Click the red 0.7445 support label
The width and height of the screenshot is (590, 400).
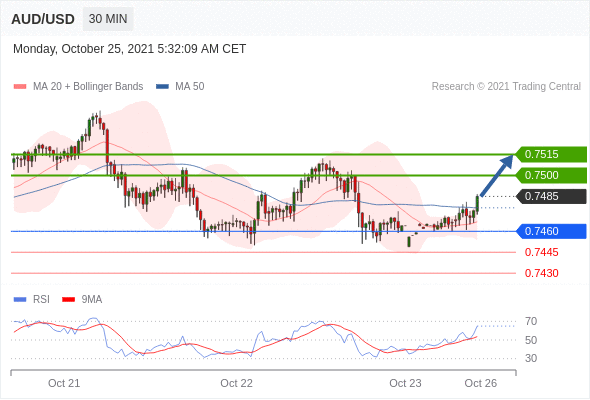(541, 252)
